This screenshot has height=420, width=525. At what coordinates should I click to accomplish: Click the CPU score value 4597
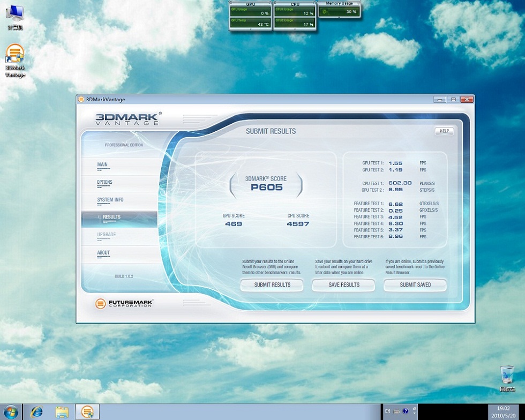coord(298,224)
